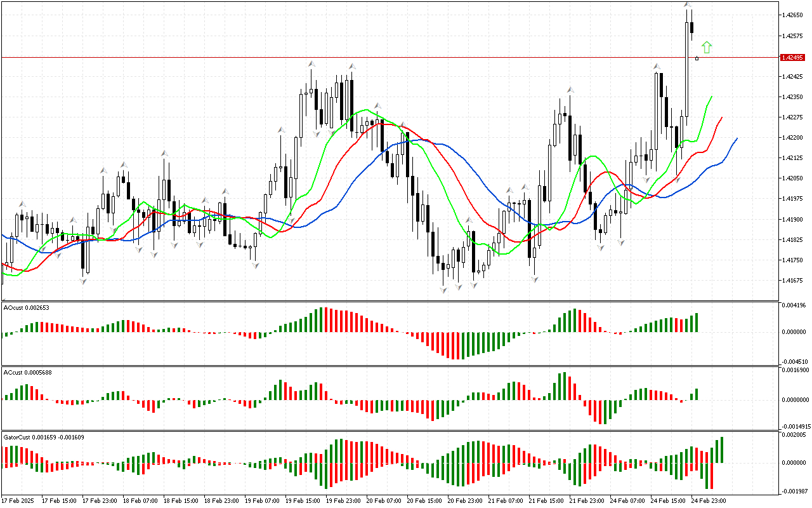Click price level 1.41825 on the axis

point(793,240)
